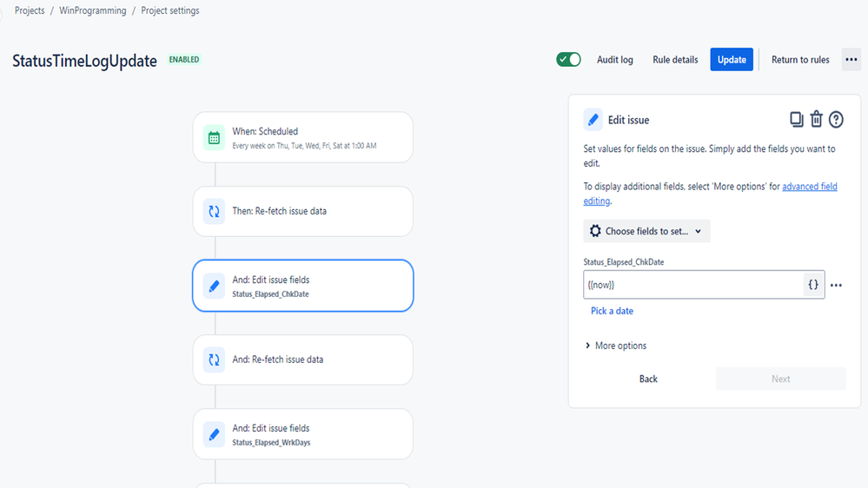Delete the Edit issue component with the trash icon

[x=816, y=119]
